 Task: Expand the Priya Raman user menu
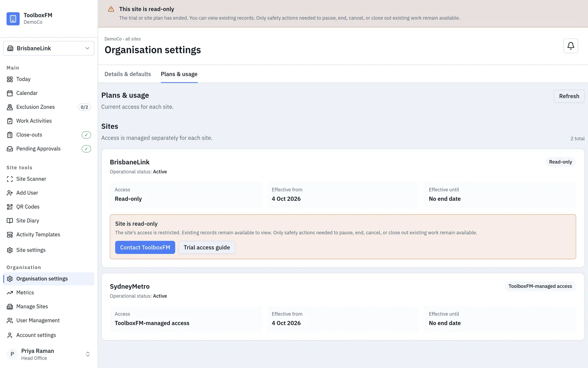(49, 354)
